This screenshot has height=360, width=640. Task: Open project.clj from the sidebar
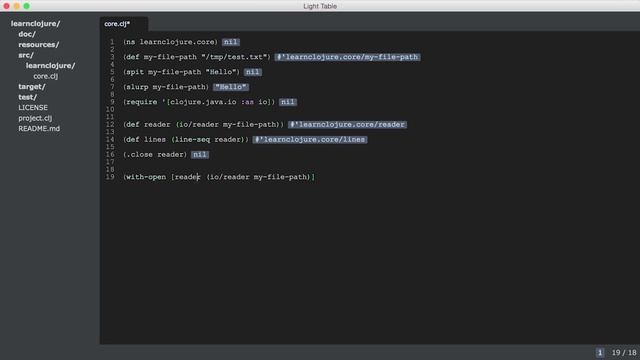(x=35, y=118)
